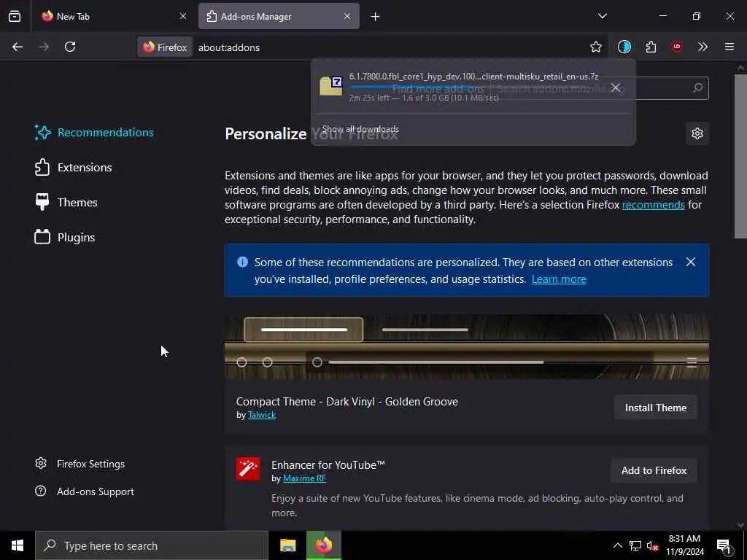Open author Maxime RF link

tap(304, 478)
